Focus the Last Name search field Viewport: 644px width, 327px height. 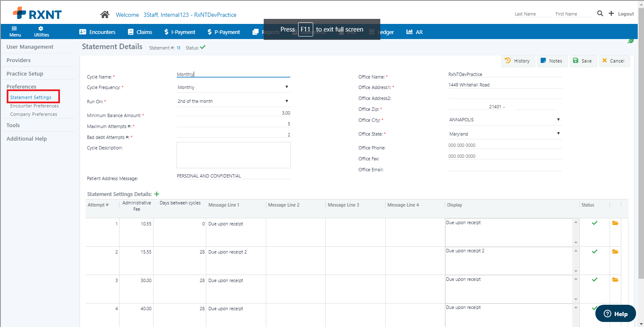(x=533, y=14)
